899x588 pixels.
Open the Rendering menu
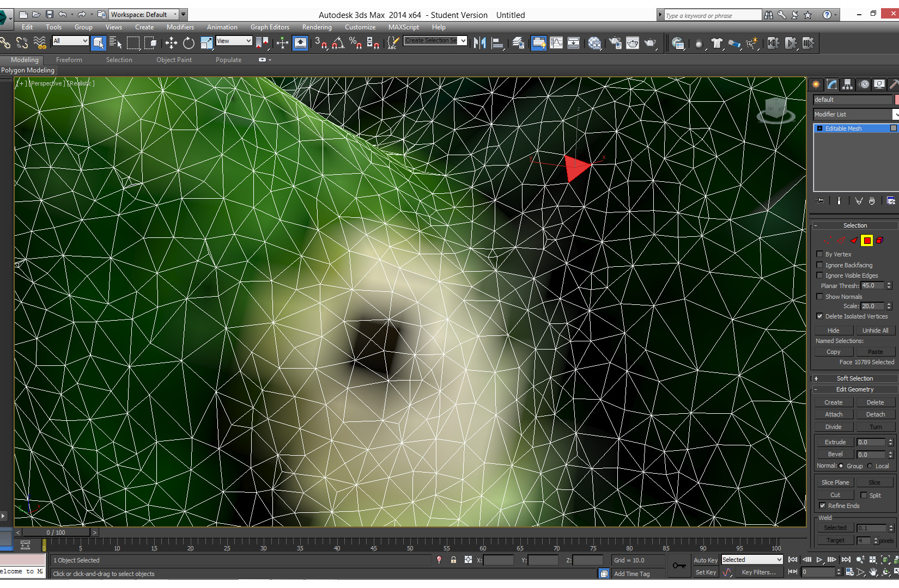pos(317,27)
